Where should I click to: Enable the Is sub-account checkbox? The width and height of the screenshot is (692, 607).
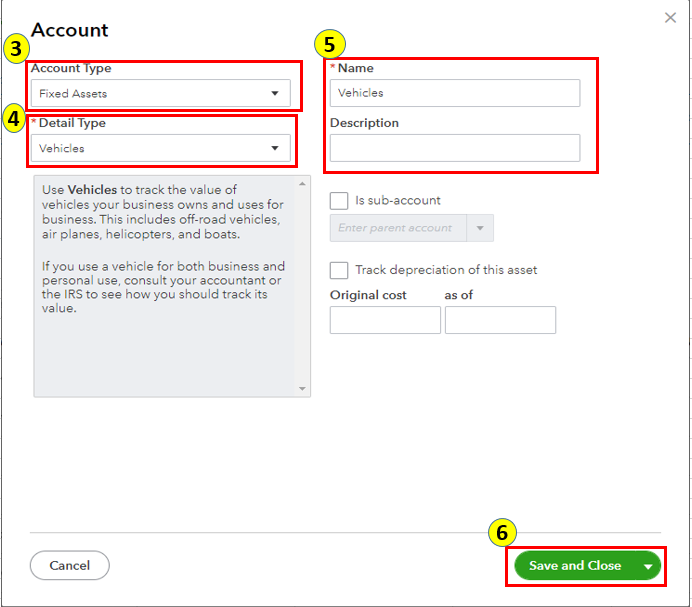point(339,200)
